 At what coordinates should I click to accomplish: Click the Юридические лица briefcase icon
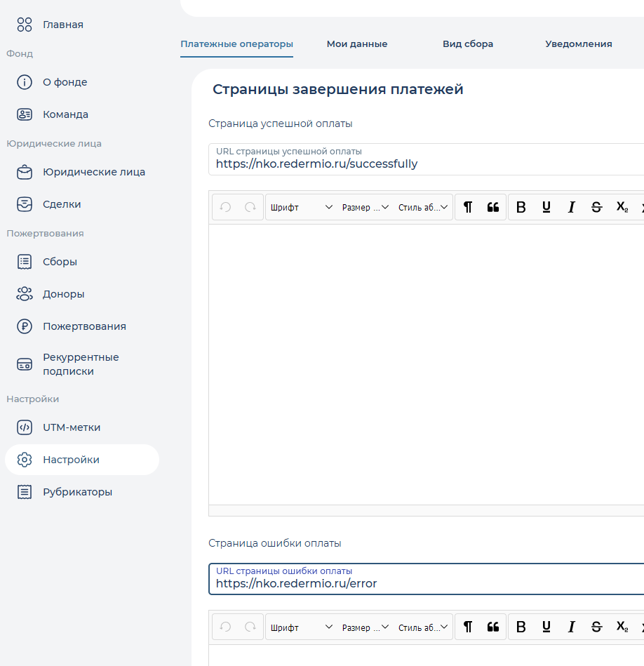pyautogui.click(x=24, y=172)
